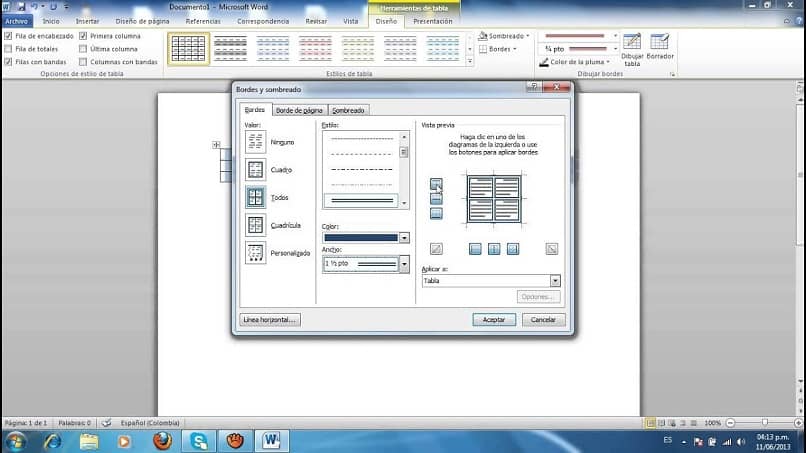The width and height of the screenshot is (806, 453).
Task: Open the pen line style dropdown in ribbon
Action: (615, 36)
